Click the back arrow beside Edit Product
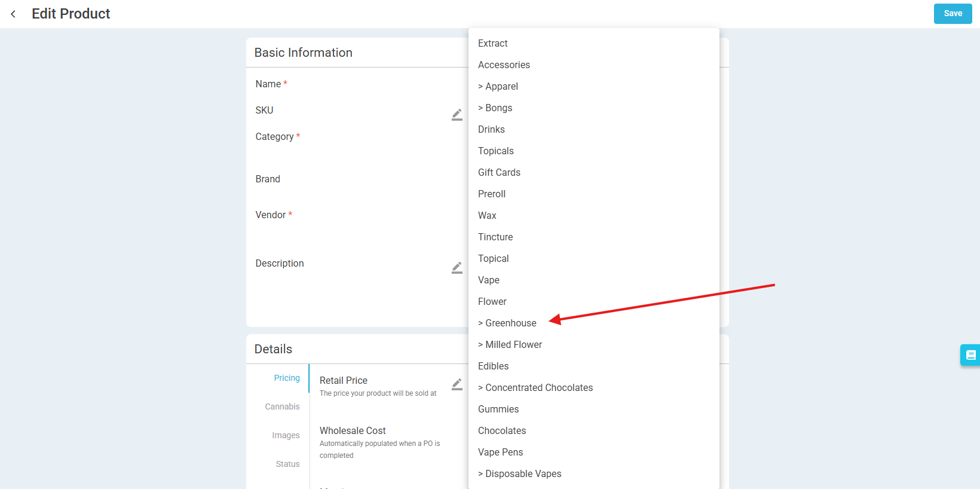 tap(13, 14)
